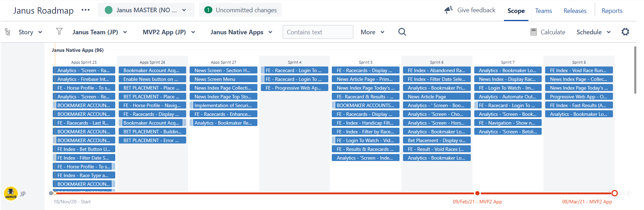
Task: Open the Janus Roadmap three-dot menu
Action: pos(86,10)
